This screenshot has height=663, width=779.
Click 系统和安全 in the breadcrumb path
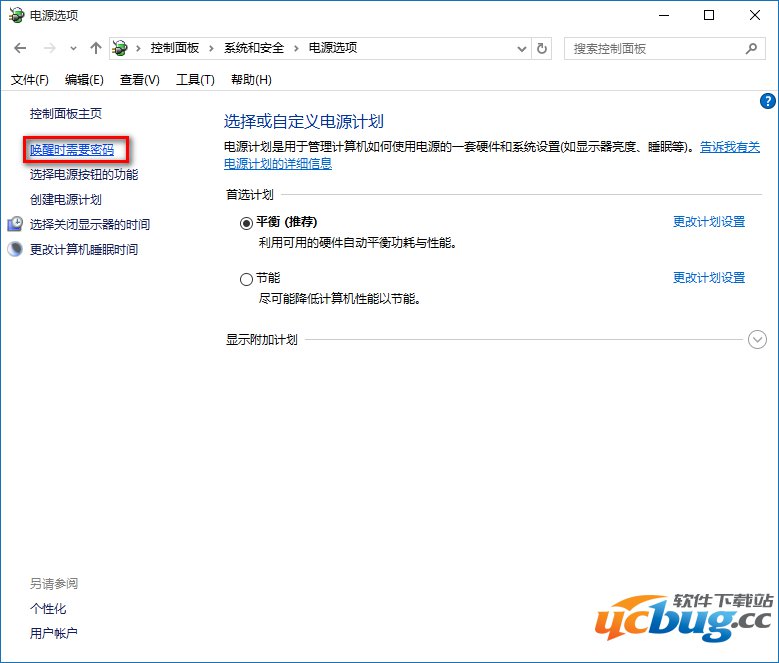[254, 48]
